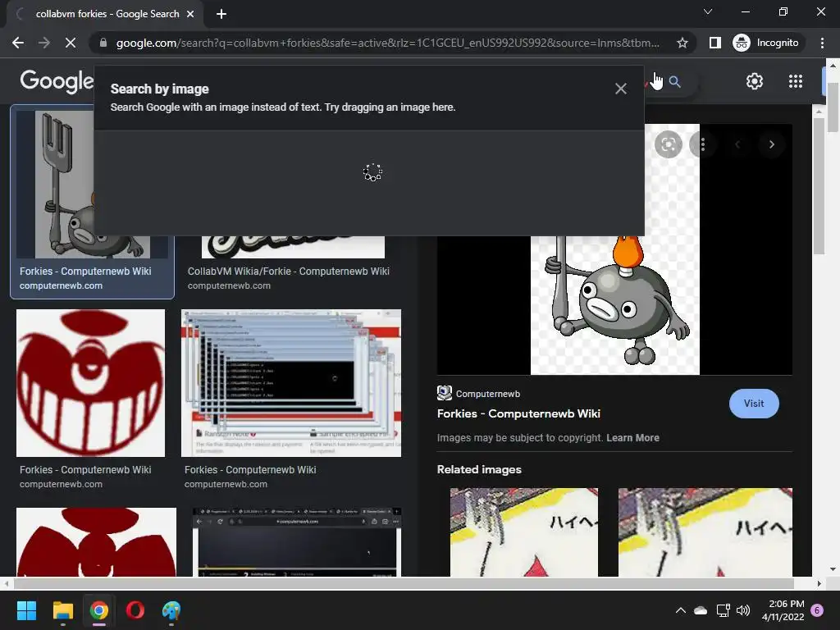Screen dimensions: 840x630
Task: Open notification center badge
Action: [x=817, y=610]
